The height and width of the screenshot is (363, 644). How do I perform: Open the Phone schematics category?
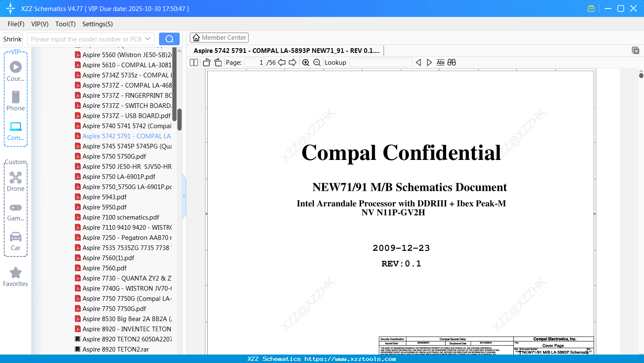[16, 101]
